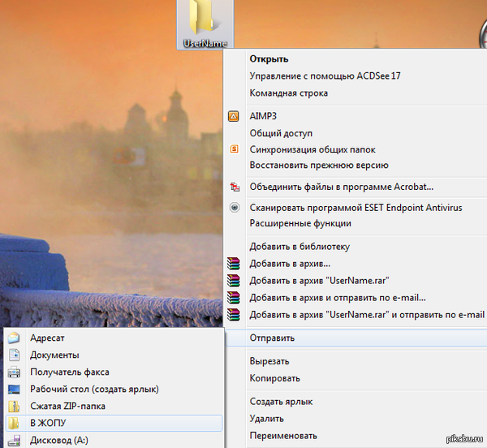Screen dimensions: 487x448
Task: Choose 'Дисковод (A:)' in send-to submenu
Action: 59,441
